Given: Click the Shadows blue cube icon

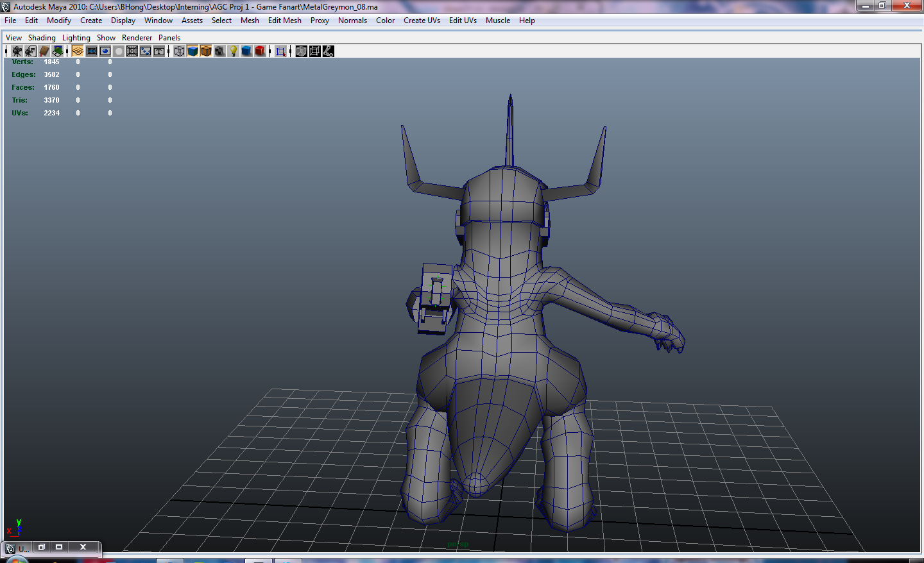Looking at the screenshot, I should [x=246, y=51].
